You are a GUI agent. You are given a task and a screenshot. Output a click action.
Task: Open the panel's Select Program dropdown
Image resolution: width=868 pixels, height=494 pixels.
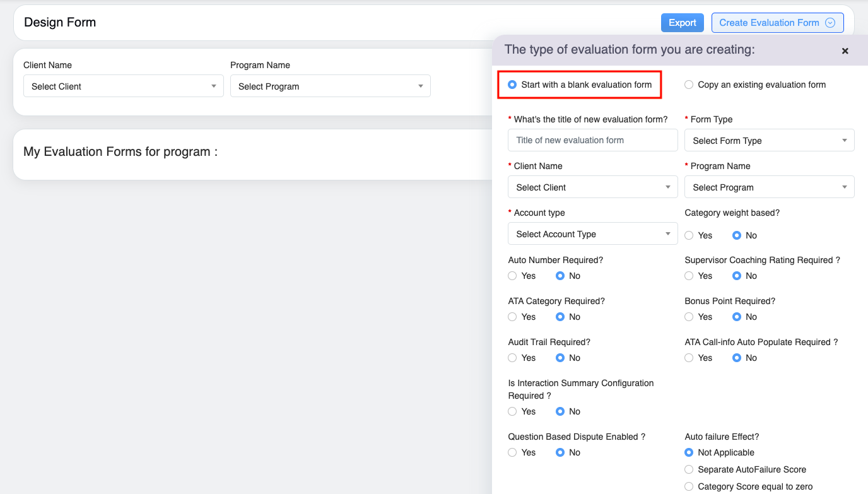769,187
